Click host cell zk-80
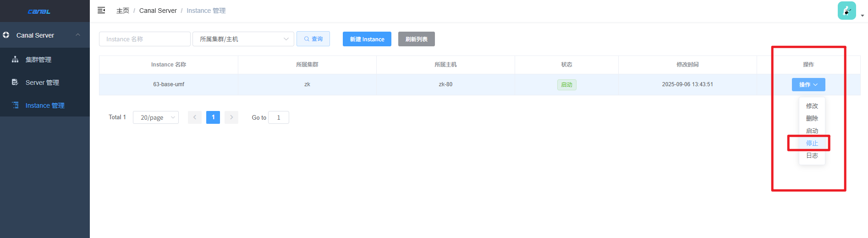Viewport: 868px width, 238px height. click(445, 84)
